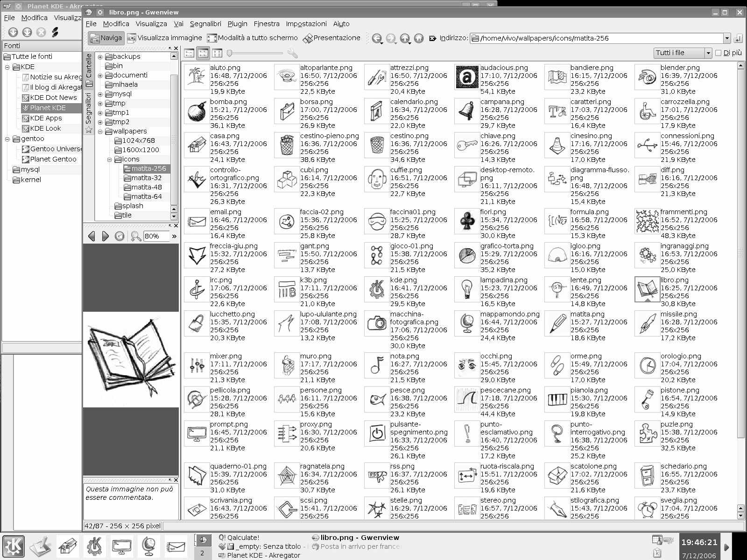Open the Cartelle sidebar tab
Viewport: 747px width, 560px height.
tap(89, 70)
